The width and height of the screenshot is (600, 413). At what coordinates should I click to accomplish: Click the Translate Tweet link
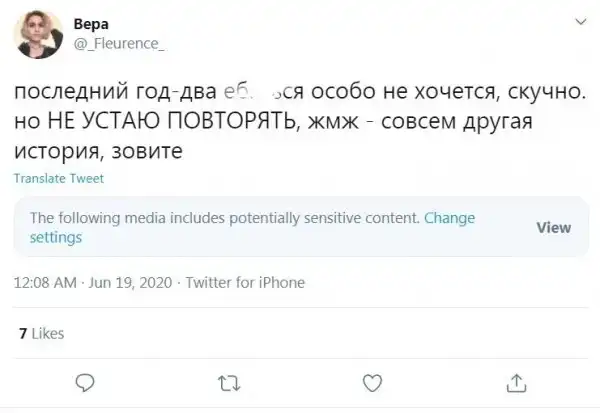(59, 179)
